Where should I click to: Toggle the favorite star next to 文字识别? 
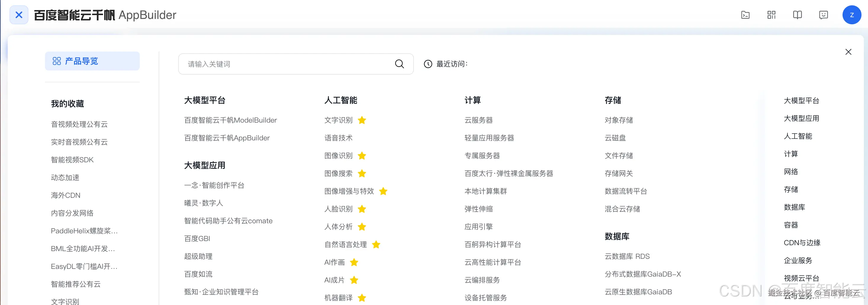coord(362,120)
